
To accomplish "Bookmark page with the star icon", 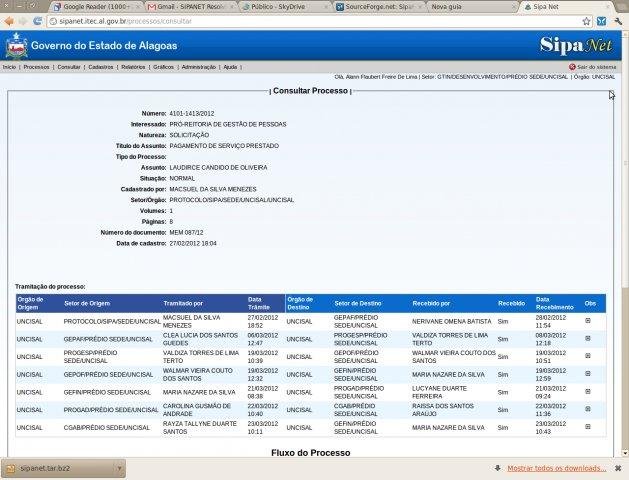I will point(586,22).
